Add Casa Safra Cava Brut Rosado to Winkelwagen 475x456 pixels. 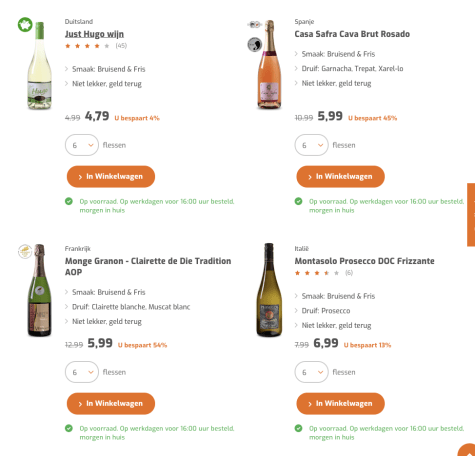coord(340,177)
